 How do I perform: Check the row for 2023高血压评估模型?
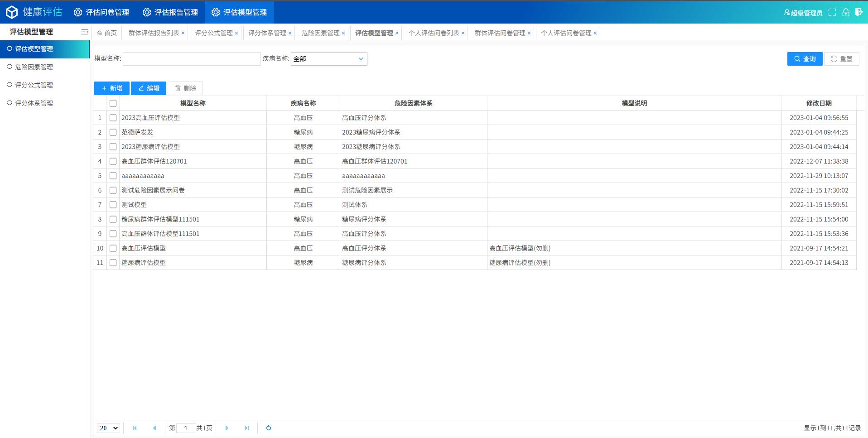[x=113, y=118]
